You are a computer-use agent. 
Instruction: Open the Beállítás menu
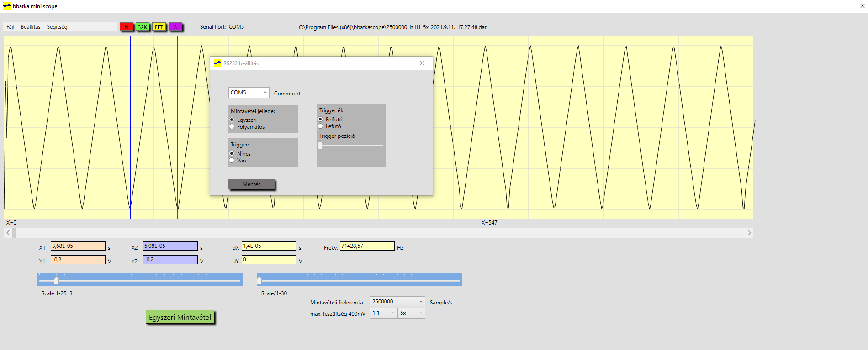click(31, 27)
